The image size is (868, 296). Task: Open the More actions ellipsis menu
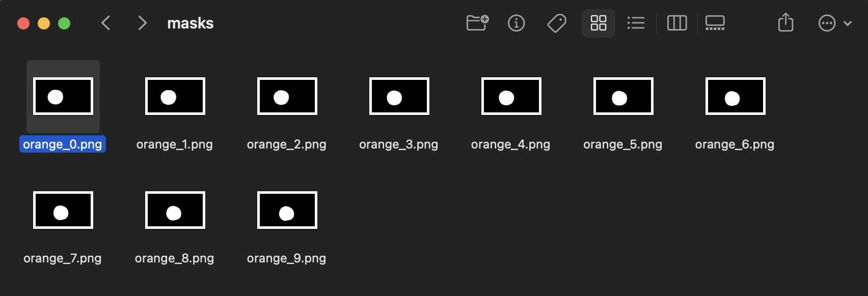tap(827, 23)
